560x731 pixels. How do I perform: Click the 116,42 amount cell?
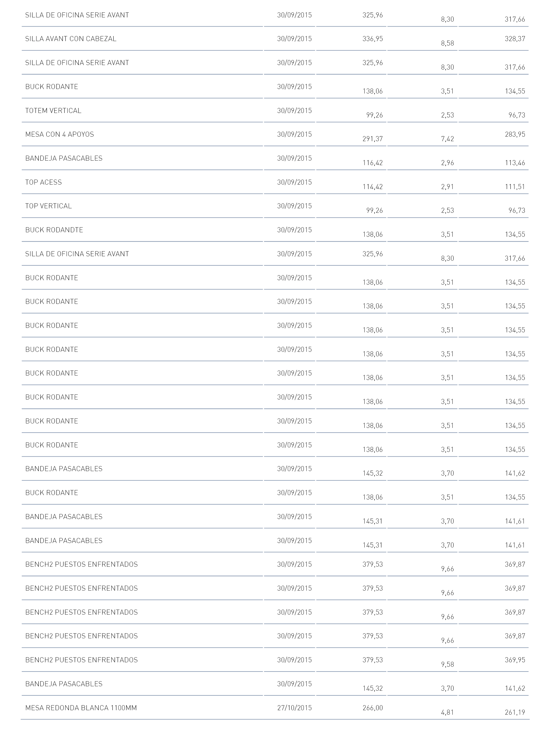(x=373, y=163)
